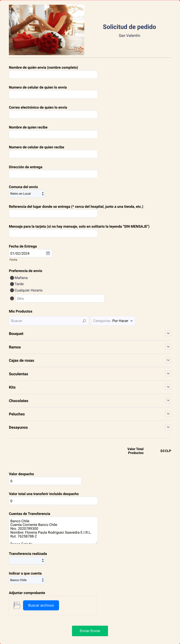Click the file upload document icon
Image resolution: width=180 pixels, height=644 pixels.
coord(17,605)
